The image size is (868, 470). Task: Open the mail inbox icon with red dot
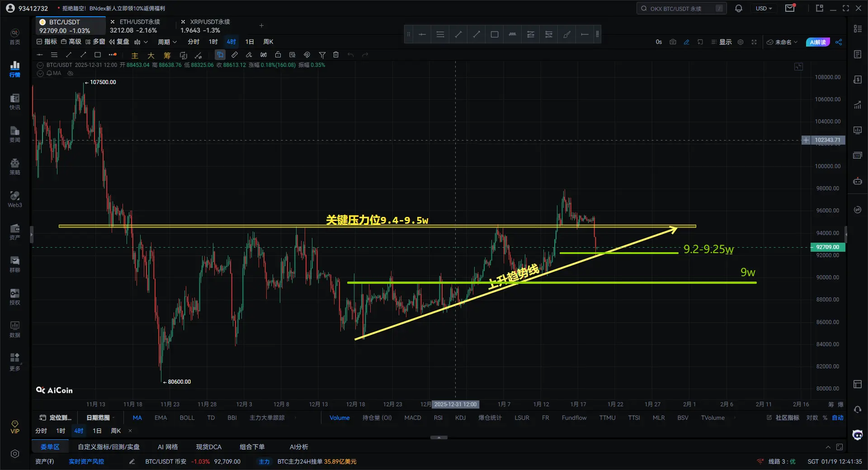point(790,8)
